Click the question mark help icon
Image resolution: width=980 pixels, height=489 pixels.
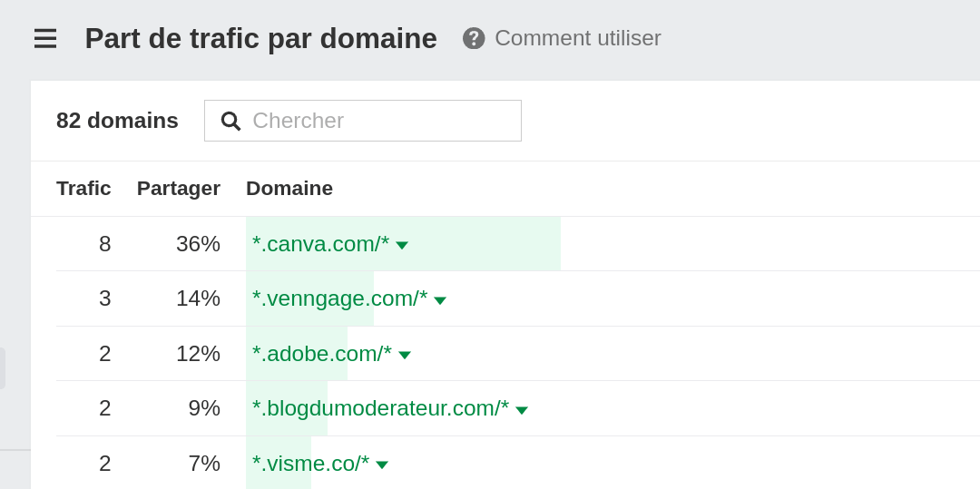click(x=474, y=39)
